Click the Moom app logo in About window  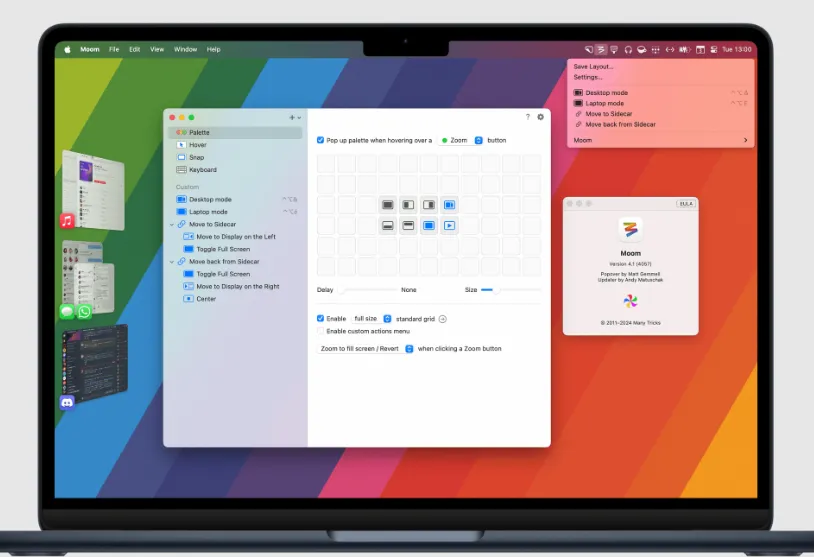tap(630, 229)
